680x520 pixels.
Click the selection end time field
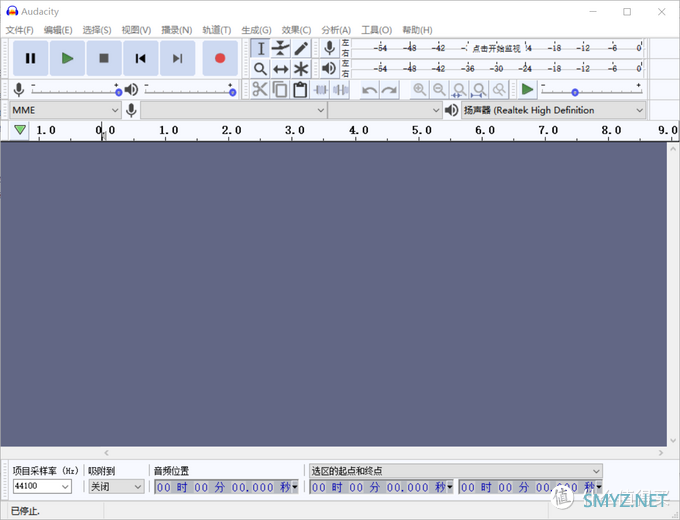[531, 487]
